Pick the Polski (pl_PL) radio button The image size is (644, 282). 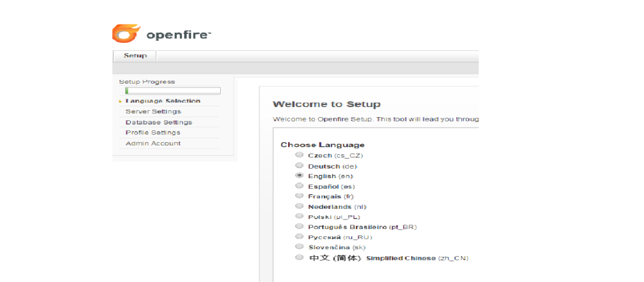point(299,217)
